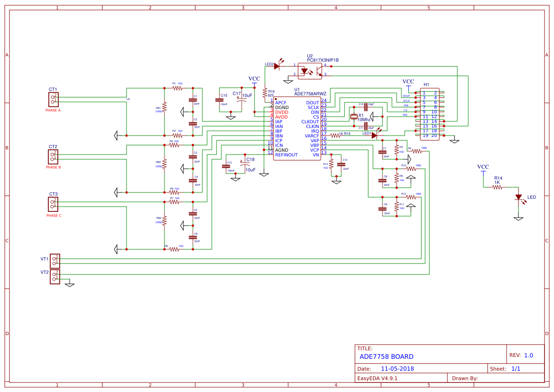Click the 10Mhz crystal X1 symbol
554x392 pixels.
[354, 116]
